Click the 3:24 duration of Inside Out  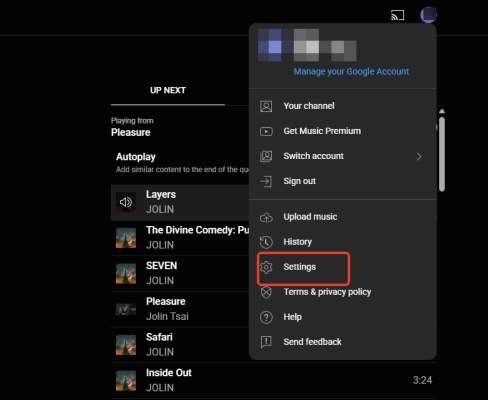click(x=422, y=380)
